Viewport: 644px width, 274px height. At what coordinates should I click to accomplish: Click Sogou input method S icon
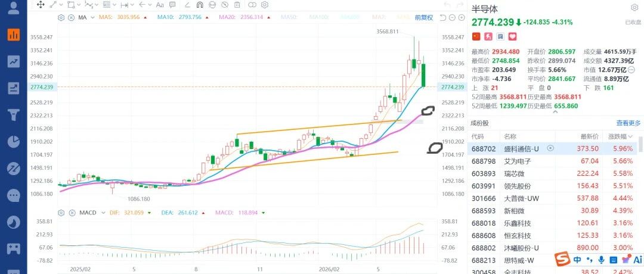tap(562, 259)
